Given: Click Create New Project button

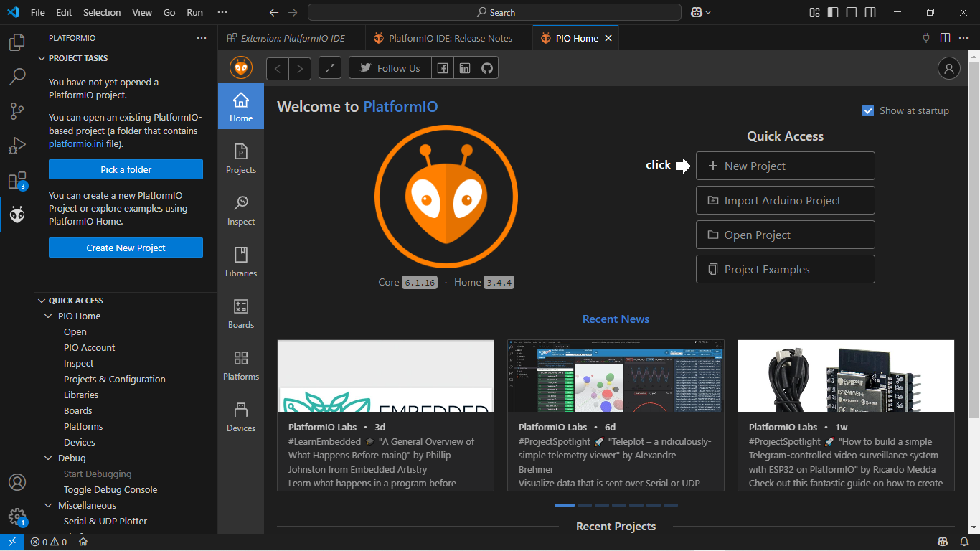Looking at the screenshot, I should [126, 248].
